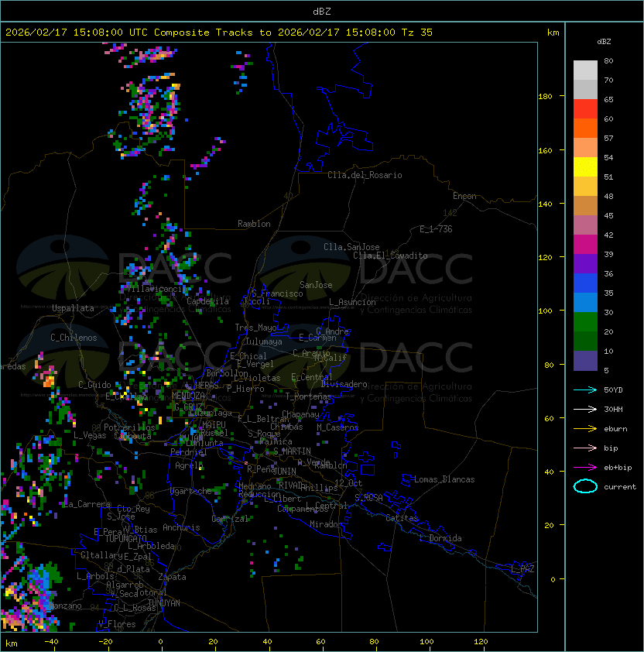Click the 'Catitas' map label
The image size is (644, 652).
[x=402, y=518]
